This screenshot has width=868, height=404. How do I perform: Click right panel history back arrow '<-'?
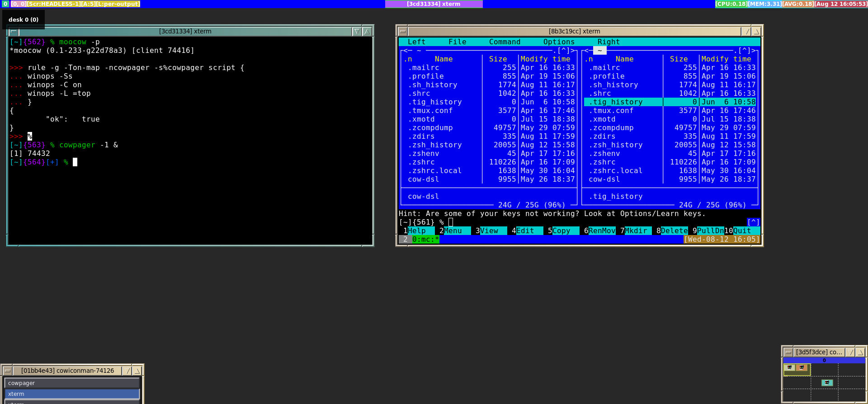click(x=586, y=51)
